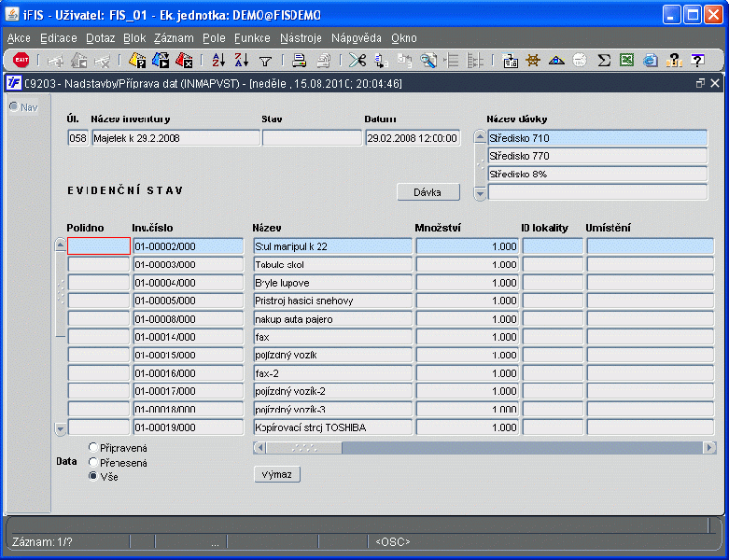Click the green Excel export icon

tap(626, 60)
